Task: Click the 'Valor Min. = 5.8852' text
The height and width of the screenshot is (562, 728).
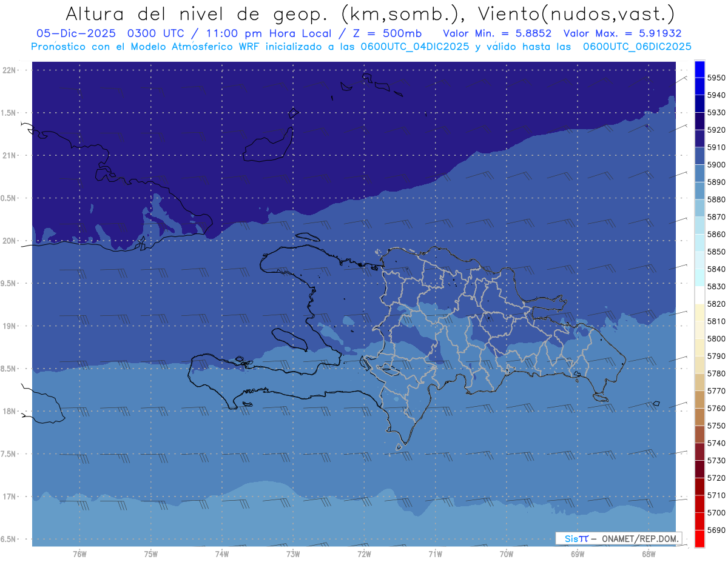Action: click(497, 33)
